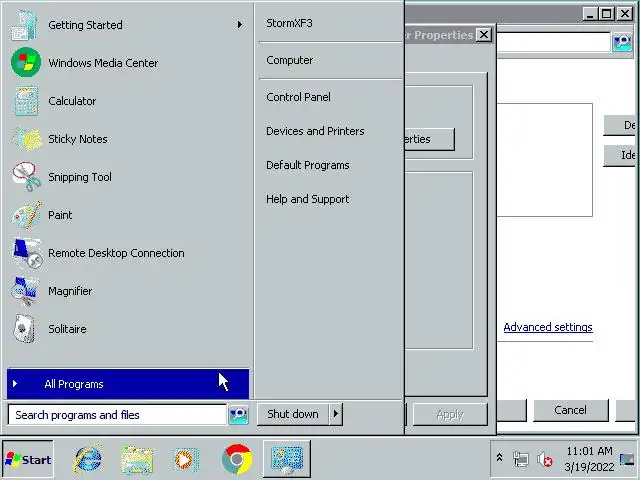Click the partially hidden Properties button in dialog

pos(429,139)
